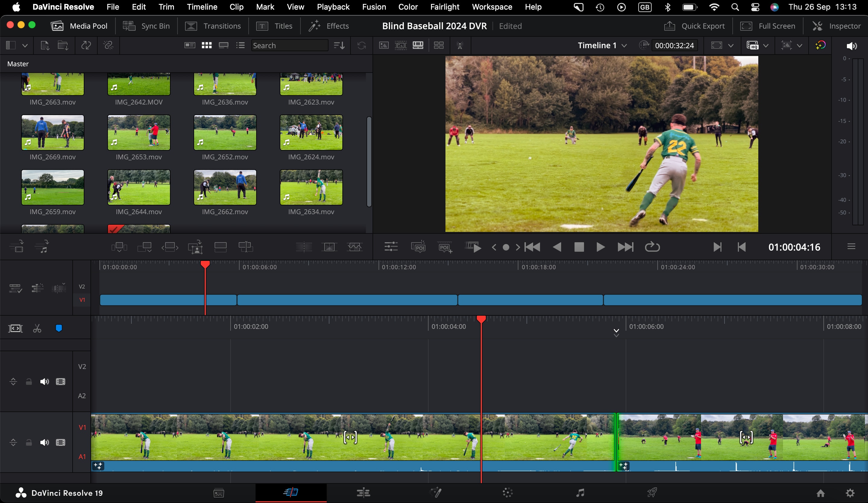Click the Close Up edit icon
This screenshot has width=868, height=503.
(x=195, y=247)
